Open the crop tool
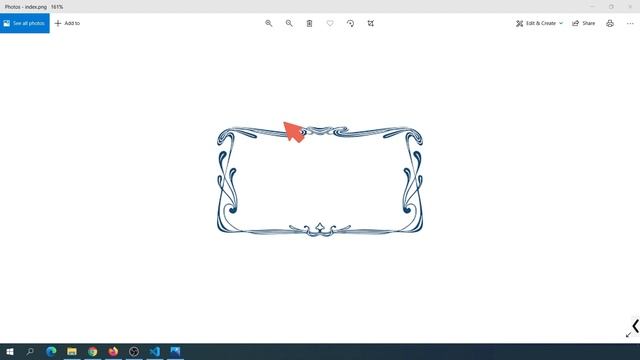 [371, 23]
